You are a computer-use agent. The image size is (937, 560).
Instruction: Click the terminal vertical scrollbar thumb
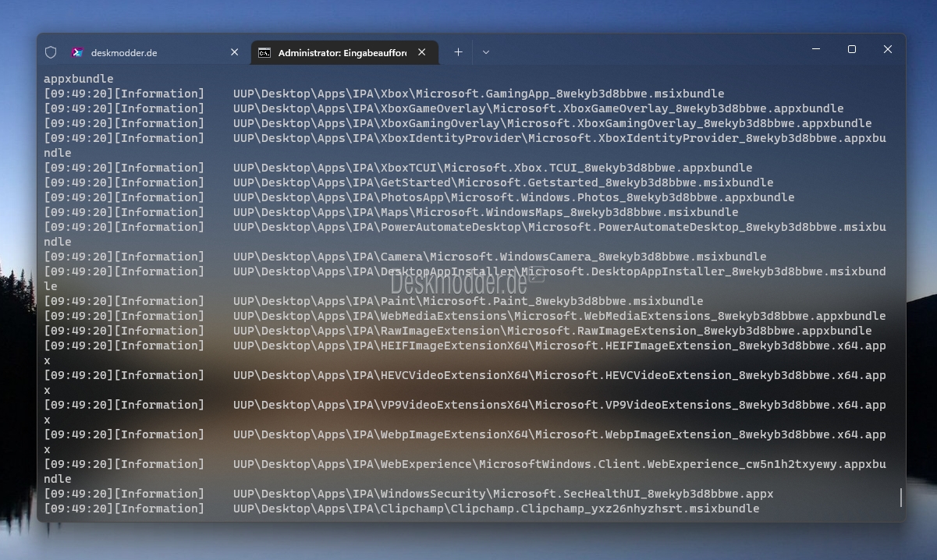point(901,497)
